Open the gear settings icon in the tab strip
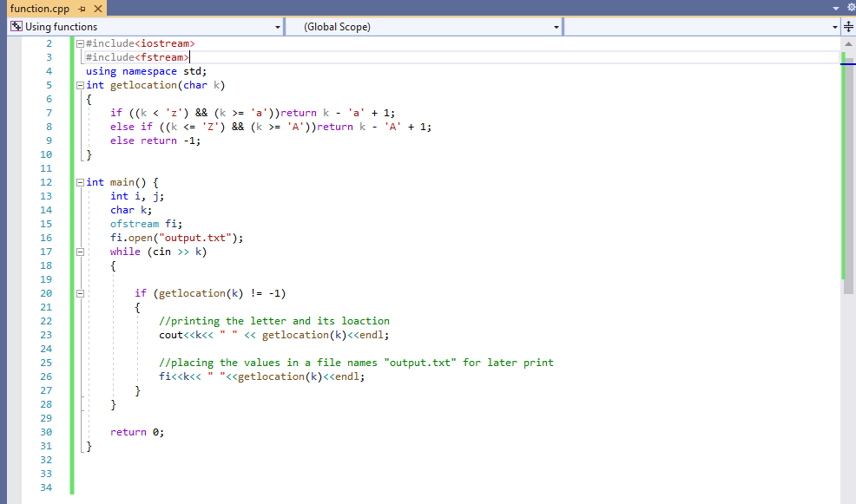Image resolution: width=856 pixels, height=504 pixels. [851, 8]
